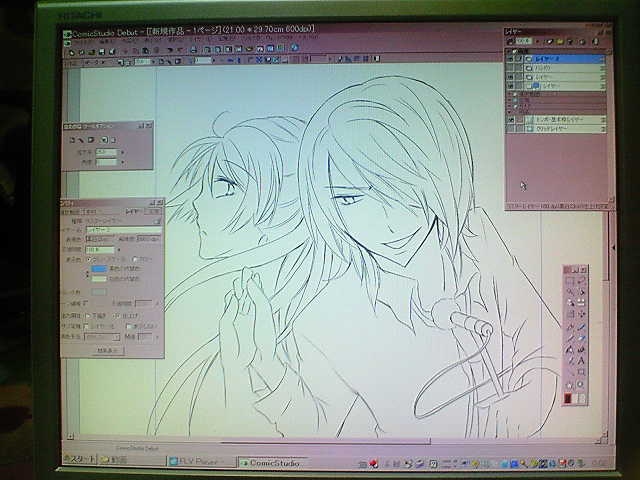Image resolution: width=640 pixels, height=480 pixels.
Task: Click the yellow folder icon in Layers panel toolbar
Action: click(x=560, y=42)
